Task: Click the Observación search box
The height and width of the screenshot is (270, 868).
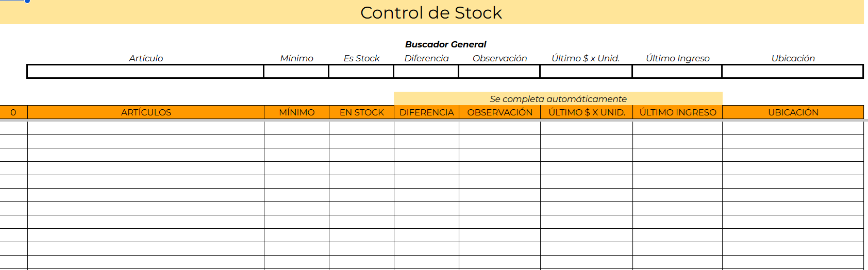Action: point(499,72)
